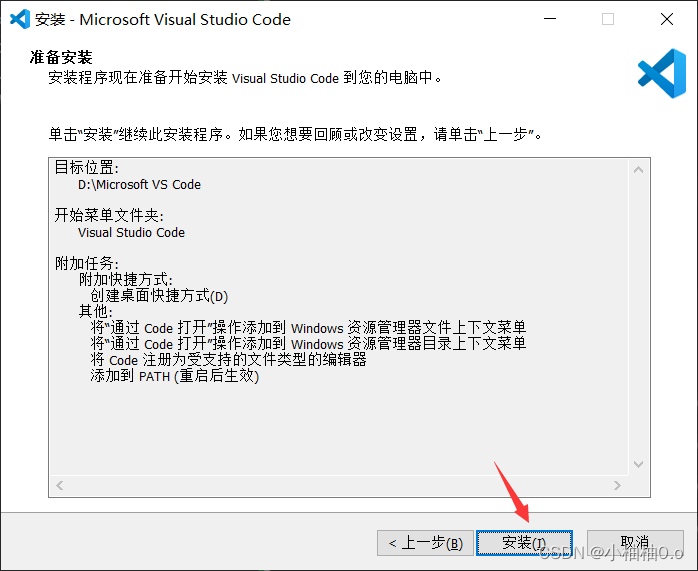The width and height of the screenshot is (698, 571).
Task: Click the VS Code icon in title bar
Action: [20, 19]
